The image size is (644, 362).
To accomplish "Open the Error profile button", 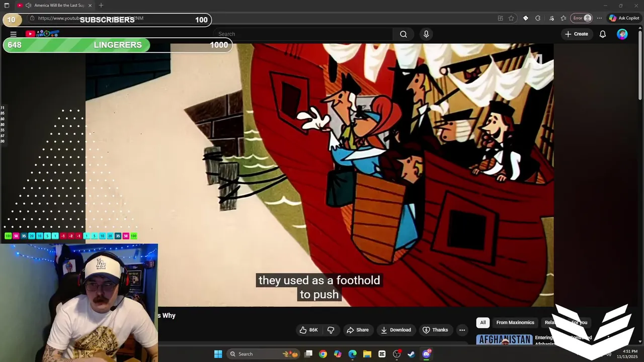I will pyautogui.click(x=582, y=18).
